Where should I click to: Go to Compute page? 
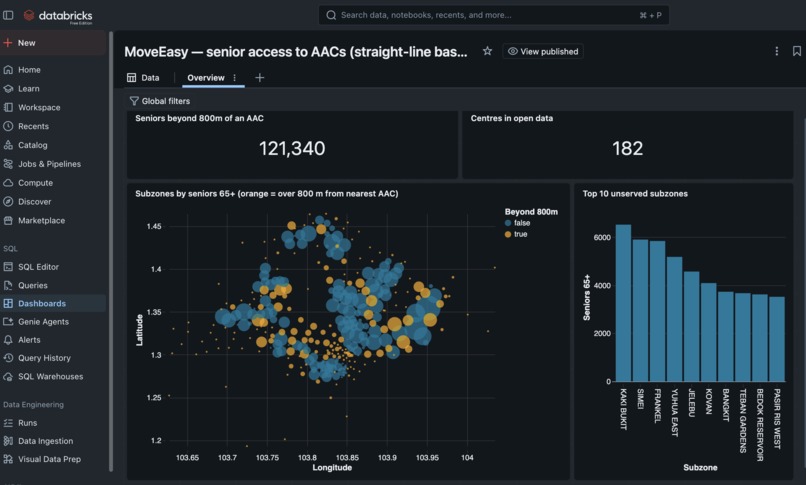click(x=53, y=183)
